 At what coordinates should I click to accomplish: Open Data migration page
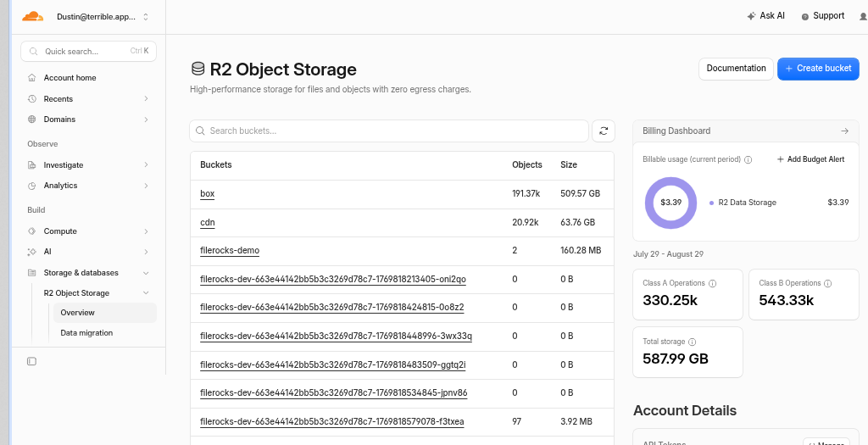(x=86, y=333)
